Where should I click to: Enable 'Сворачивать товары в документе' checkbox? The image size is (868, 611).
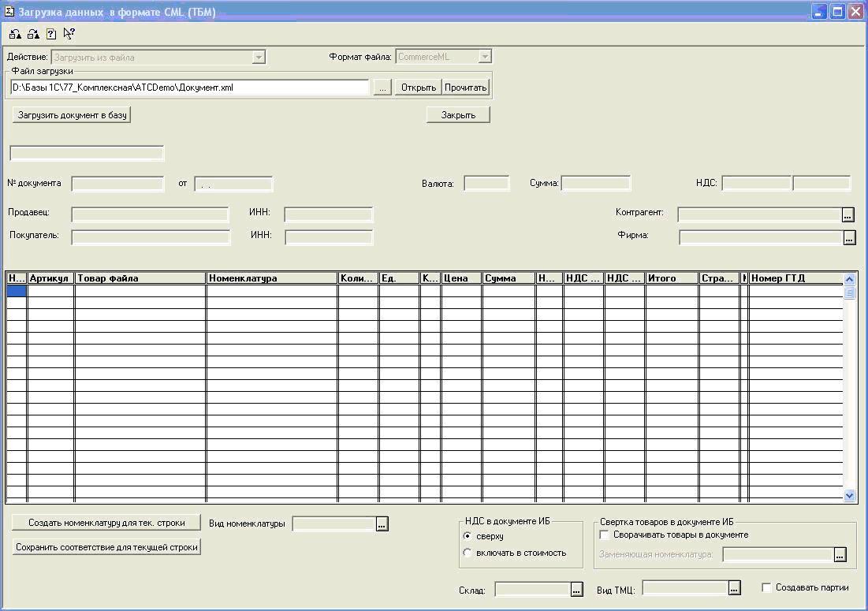point(605,535)
